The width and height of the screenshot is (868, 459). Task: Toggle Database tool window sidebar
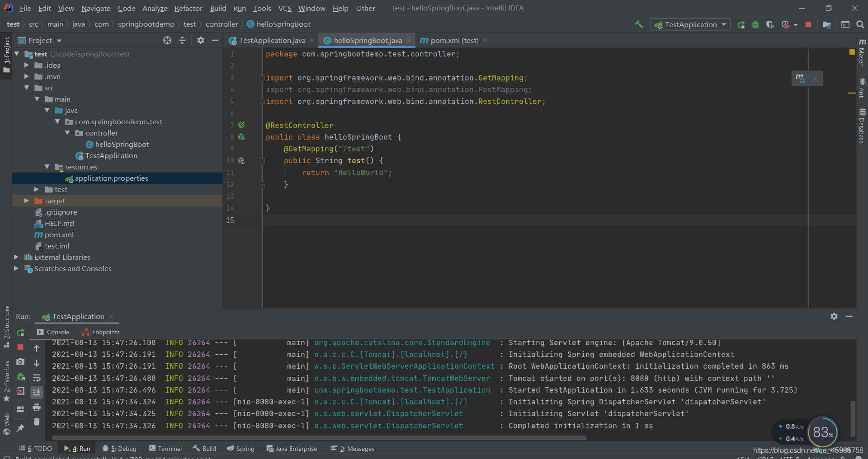[x=862, y=126]
